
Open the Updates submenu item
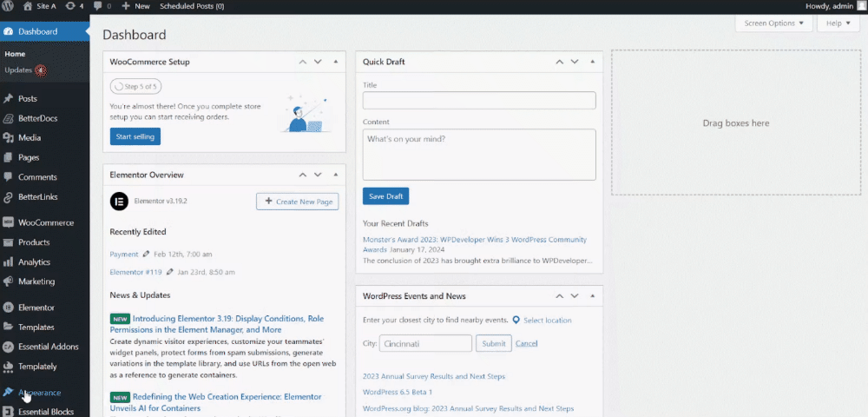click(x=25, y=70)
